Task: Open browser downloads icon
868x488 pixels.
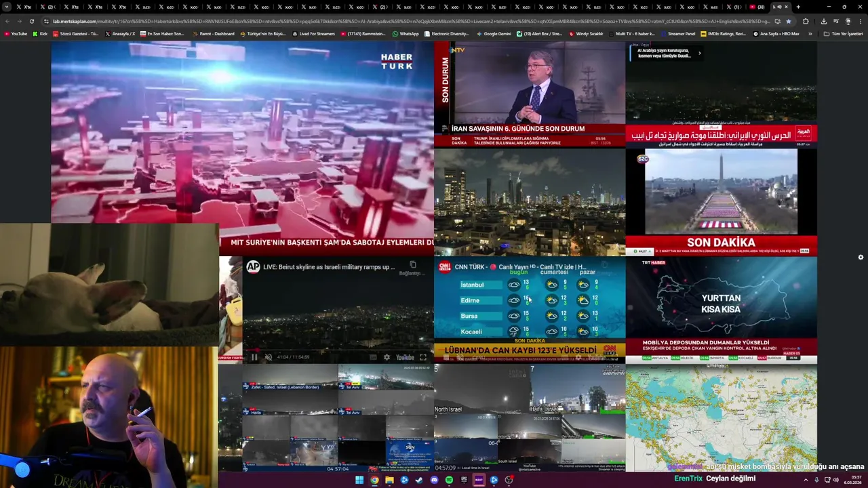Action: click(823, 21)
